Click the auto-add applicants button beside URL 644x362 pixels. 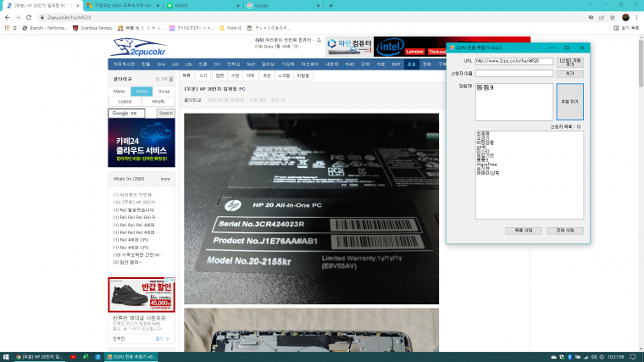click(569, 62)
